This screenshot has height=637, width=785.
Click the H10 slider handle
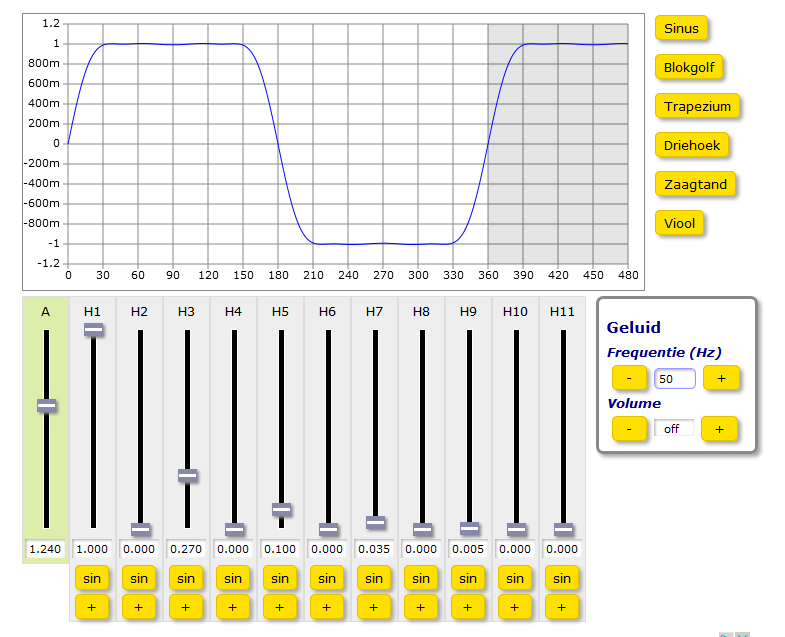[517, 529]
